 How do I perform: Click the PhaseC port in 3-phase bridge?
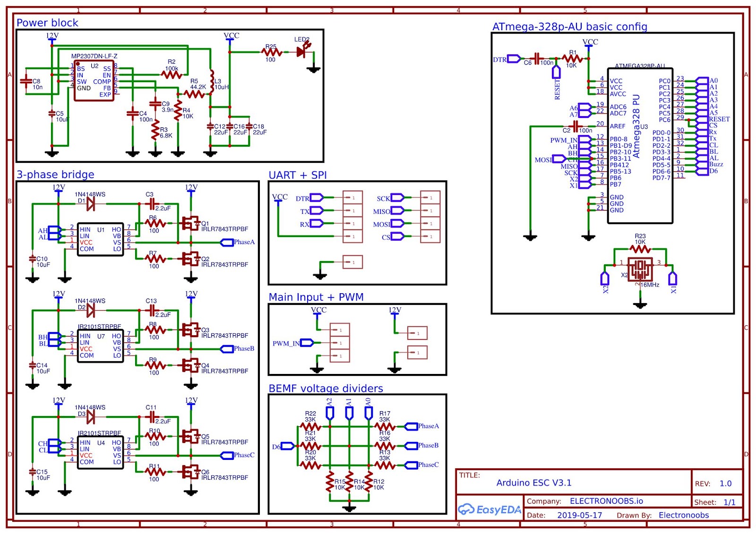227,456
